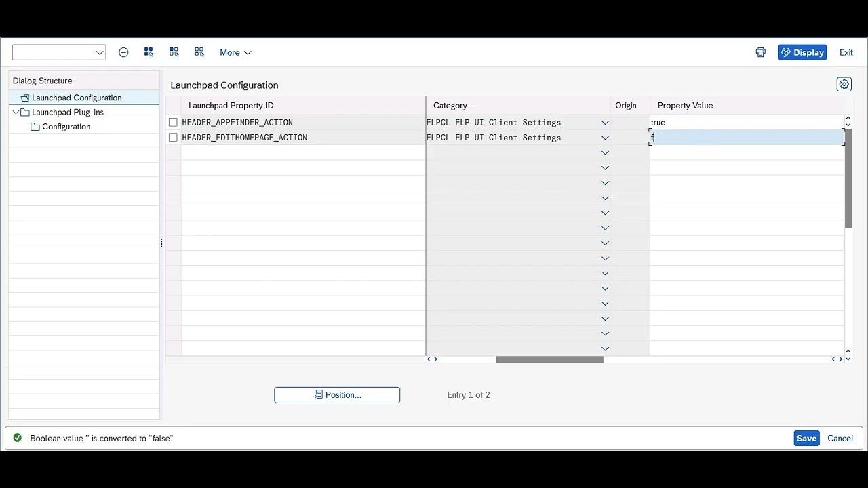Click the HEADER_APPFINDER_ACTION property ID cell
The height and width of the screenshot is (488, 868).
click(303, 123)
